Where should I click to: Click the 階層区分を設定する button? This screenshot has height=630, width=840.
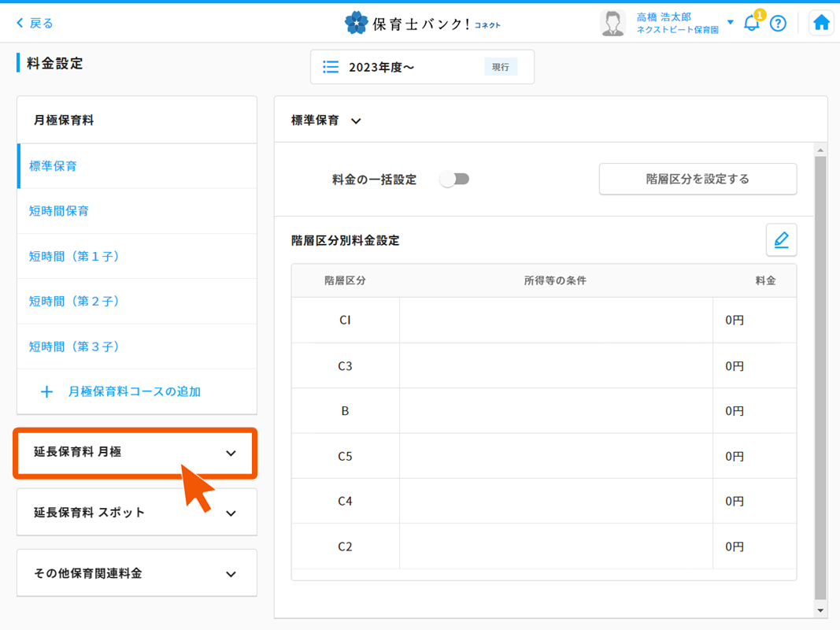click(x=698, y=179)
